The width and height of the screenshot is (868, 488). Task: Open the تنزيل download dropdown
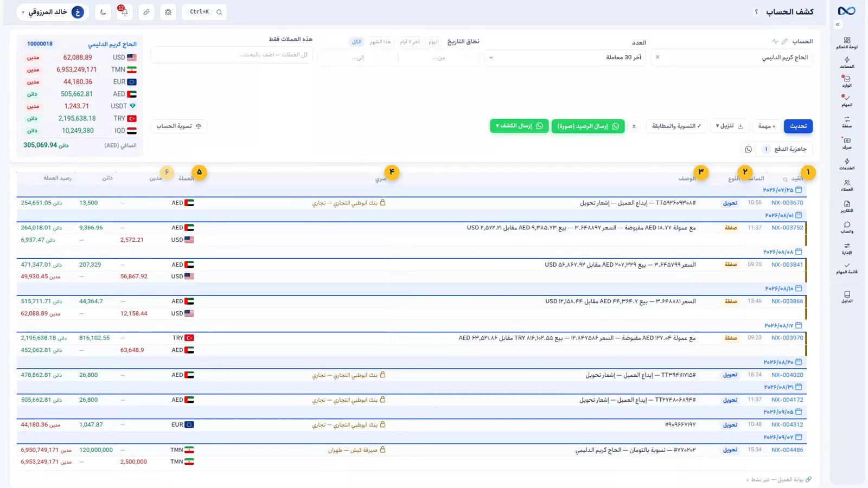tap(730, 126)
